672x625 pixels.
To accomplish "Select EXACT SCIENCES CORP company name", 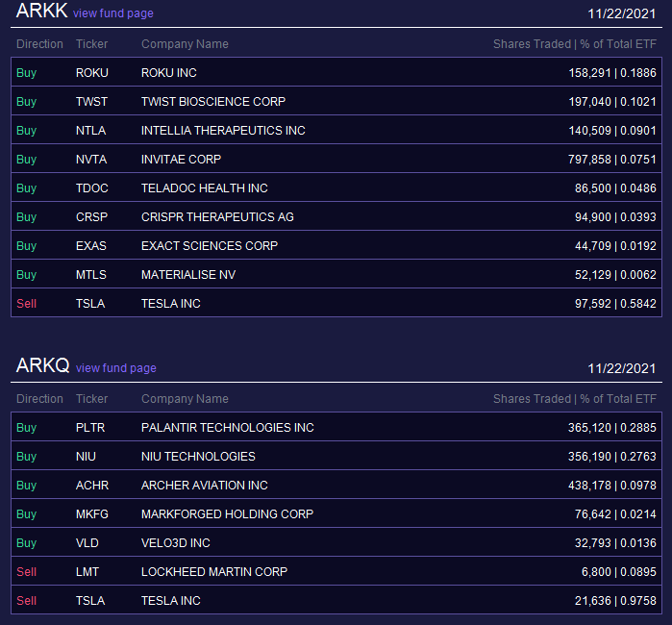I will click(x=210, y=245).
